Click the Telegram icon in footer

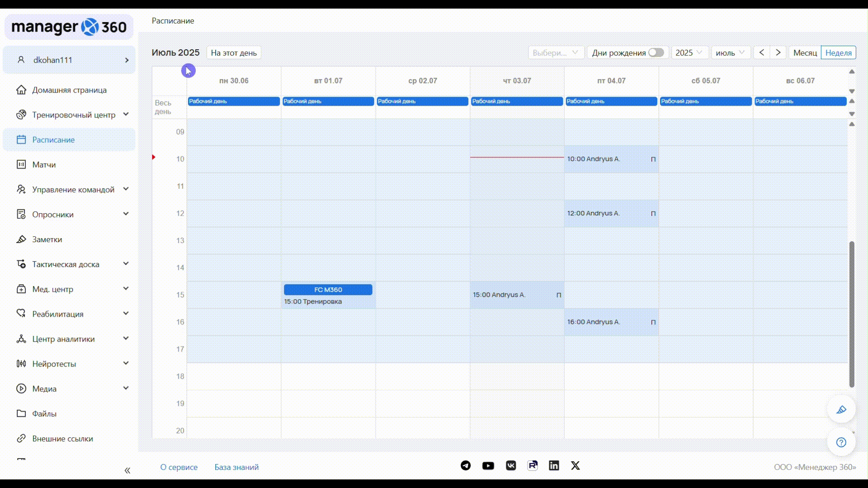coord(466,465)
